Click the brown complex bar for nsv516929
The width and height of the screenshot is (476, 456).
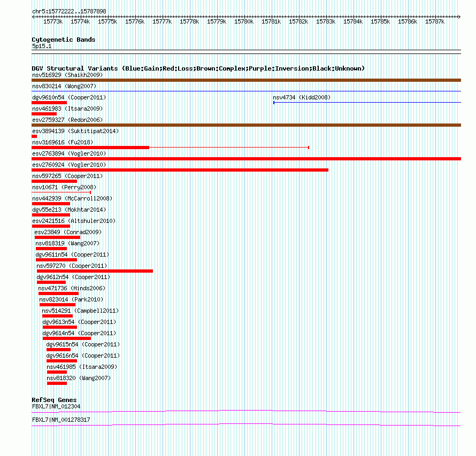click(x=246, y=80)
